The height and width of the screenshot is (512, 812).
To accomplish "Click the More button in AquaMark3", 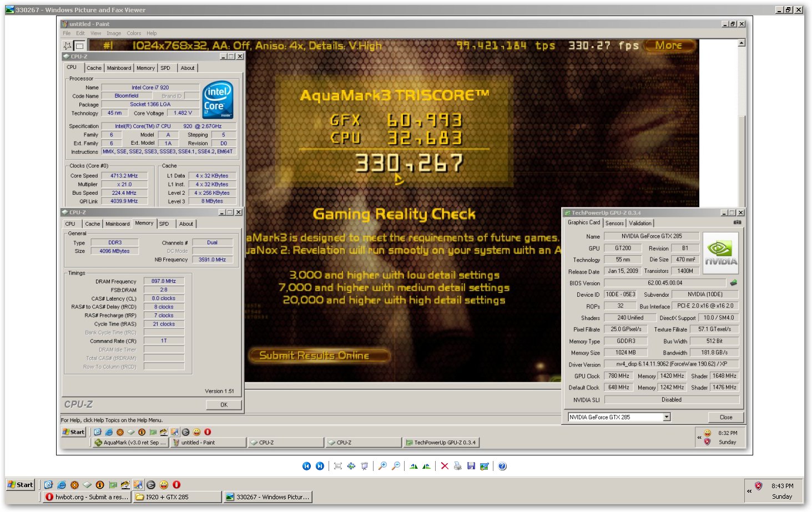I will [669, 45].
